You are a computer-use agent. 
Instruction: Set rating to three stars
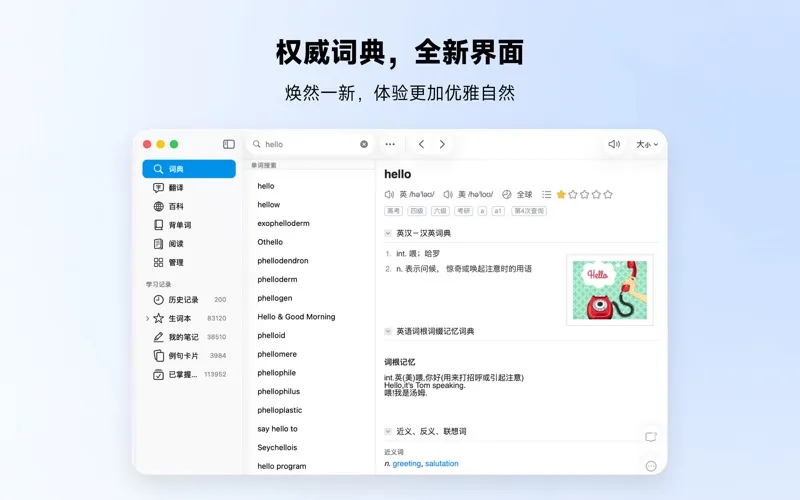(585, 194)
